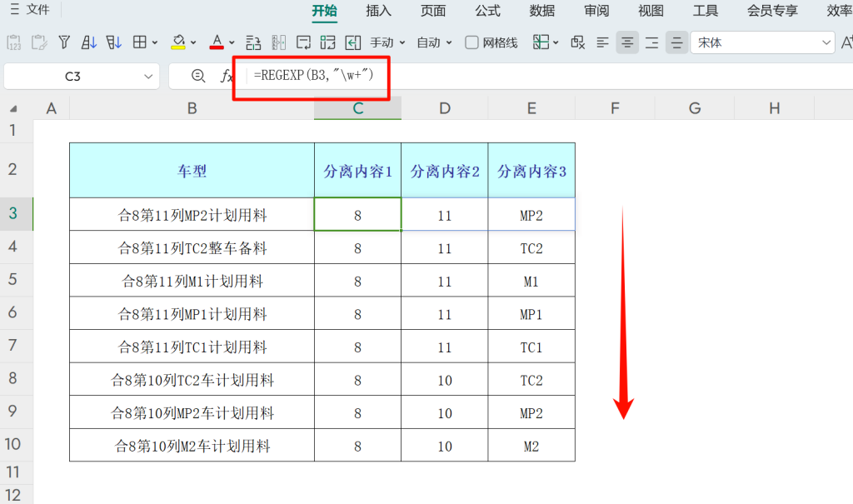
Task: Expand the borders dropdown arrow
Action: 155,42
